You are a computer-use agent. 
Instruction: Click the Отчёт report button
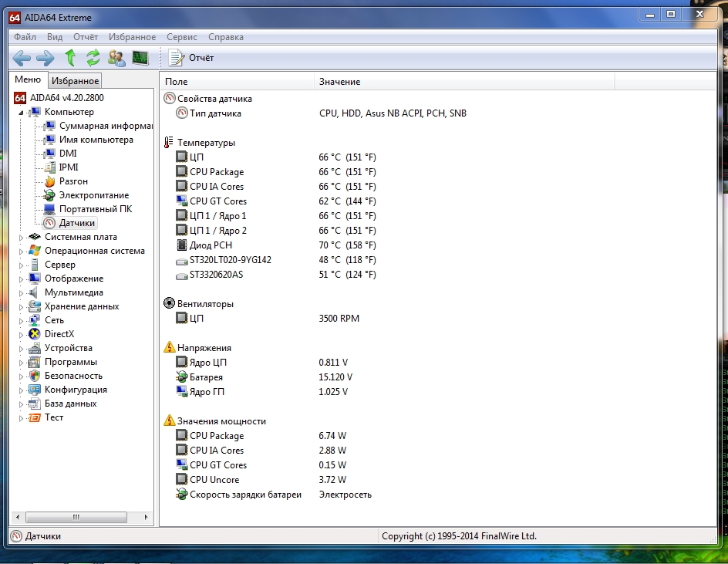coord(191,58)
